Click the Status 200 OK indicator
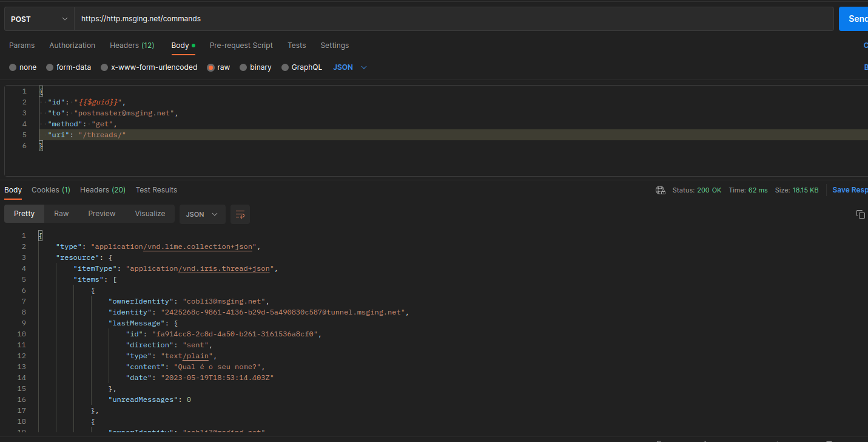868x442 pixels. 697,190
